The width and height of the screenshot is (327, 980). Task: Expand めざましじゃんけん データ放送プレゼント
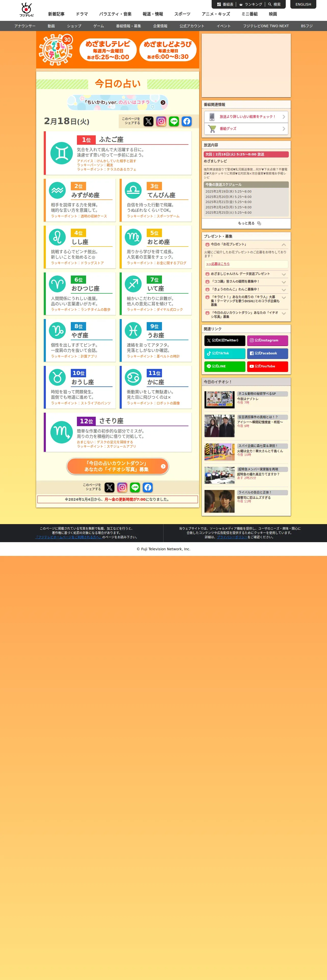tap(246, 274)
